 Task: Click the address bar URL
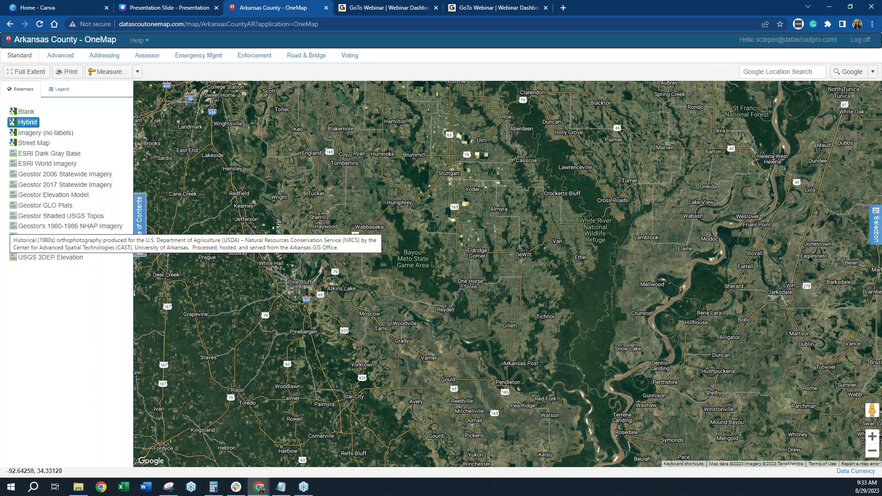click(x=218, y=24)
